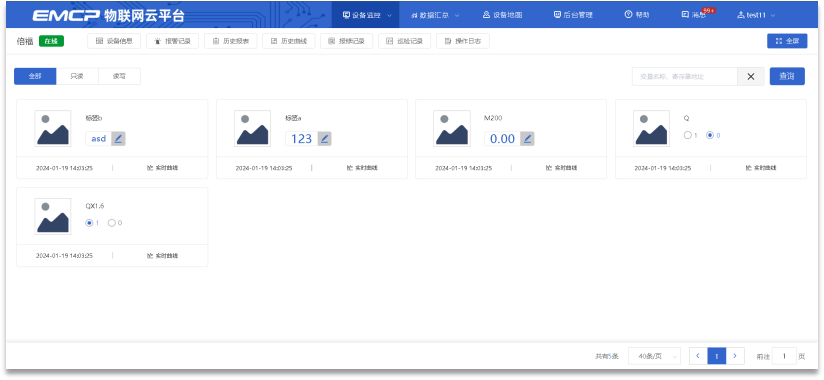Viewport: 824px width, 380px height.
Task: Click the chevron next to 数据汇总
Action: [x=457, y=15]
